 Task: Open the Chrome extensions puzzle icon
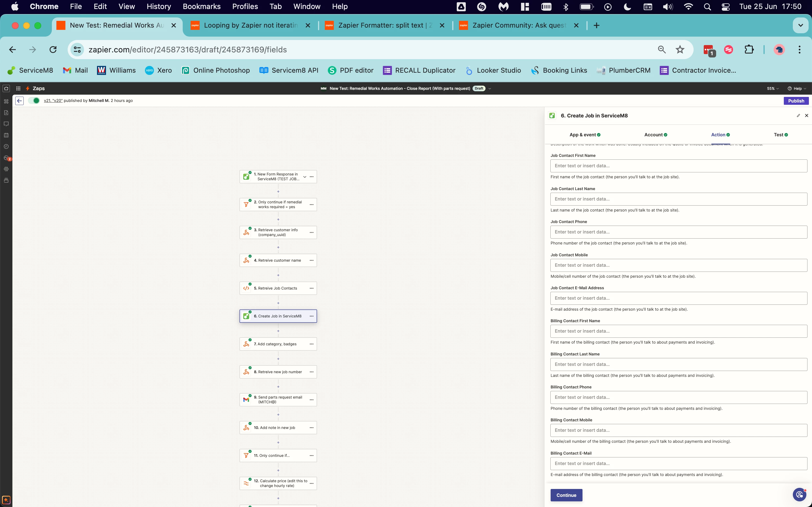[x=749, y=50]
